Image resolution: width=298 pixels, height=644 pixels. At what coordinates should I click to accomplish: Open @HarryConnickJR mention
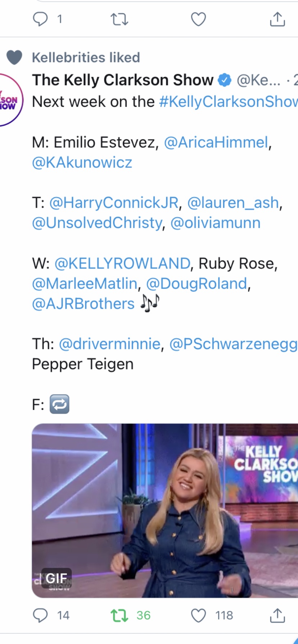point(114,203)
